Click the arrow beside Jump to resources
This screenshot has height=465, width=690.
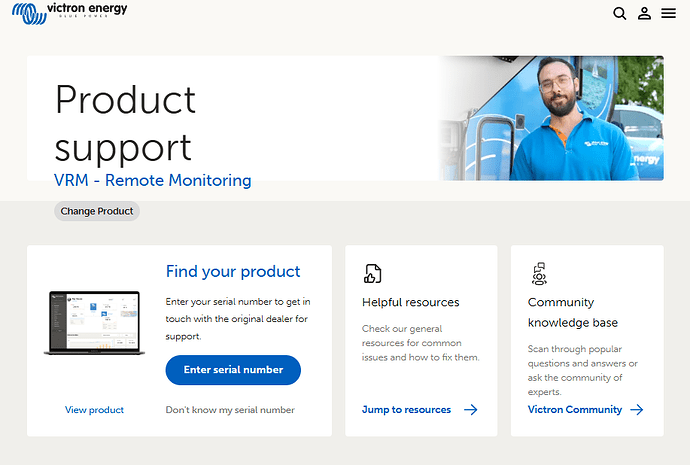pyautogui.click(x=471, y=410)
